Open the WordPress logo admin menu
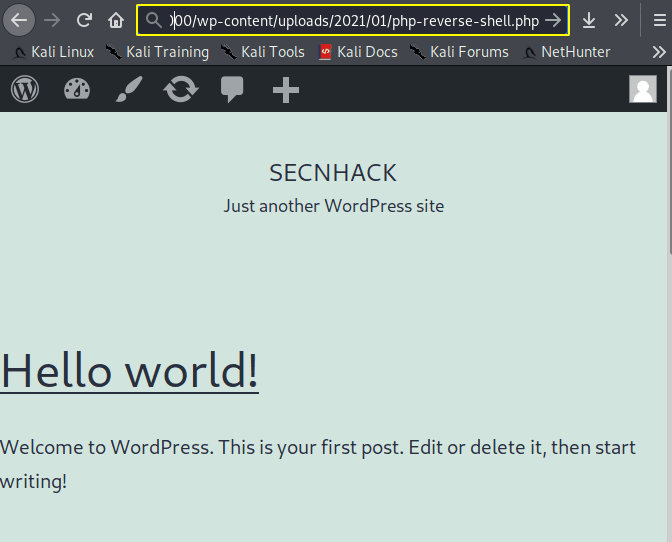The height and width of the screenshot is (542, 672). pyautogui.click(x=25, y=89)
